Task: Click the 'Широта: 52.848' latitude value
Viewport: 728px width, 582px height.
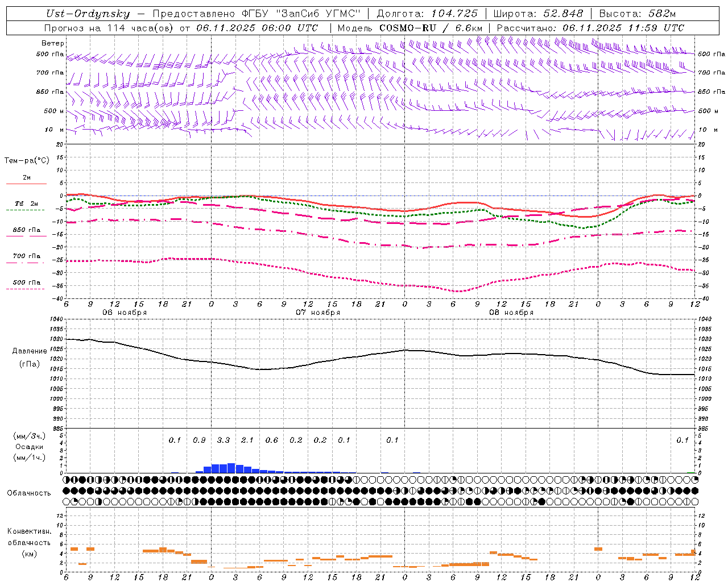Action: (538, 14)
